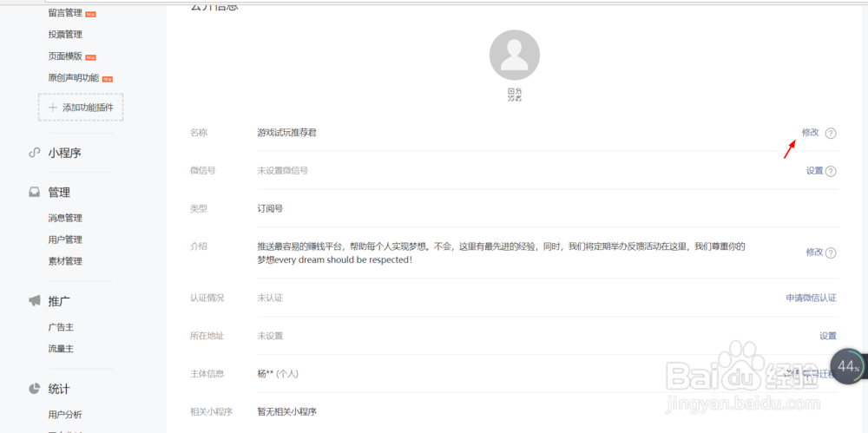The width and height of the screenshot is (868, 433).
Task: Click 未设置微信号 text
Action: [x=282, y=171]
